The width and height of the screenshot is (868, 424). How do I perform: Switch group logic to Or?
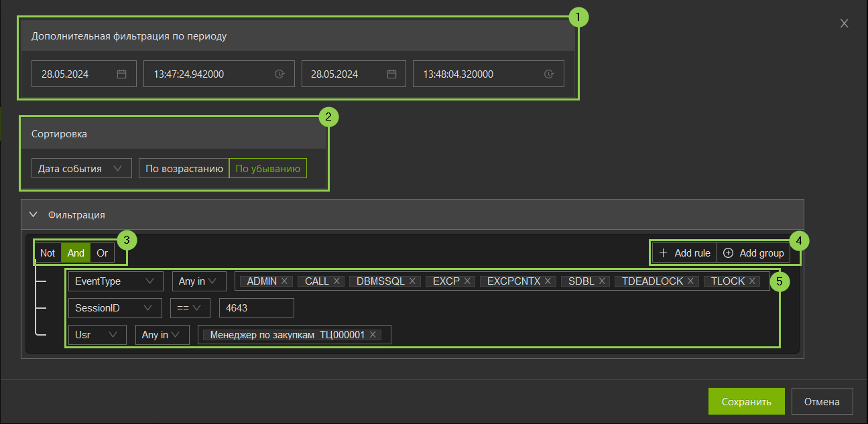click(102, 253)
